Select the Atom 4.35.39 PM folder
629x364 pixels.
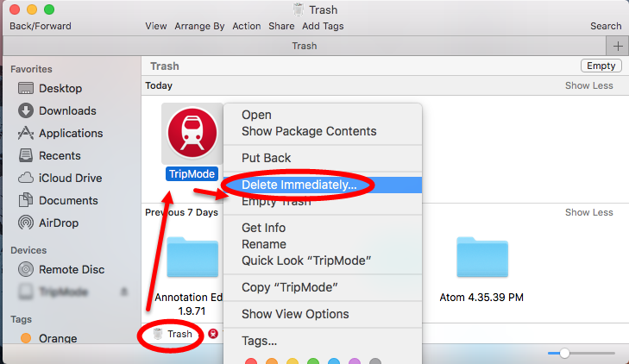482,257
